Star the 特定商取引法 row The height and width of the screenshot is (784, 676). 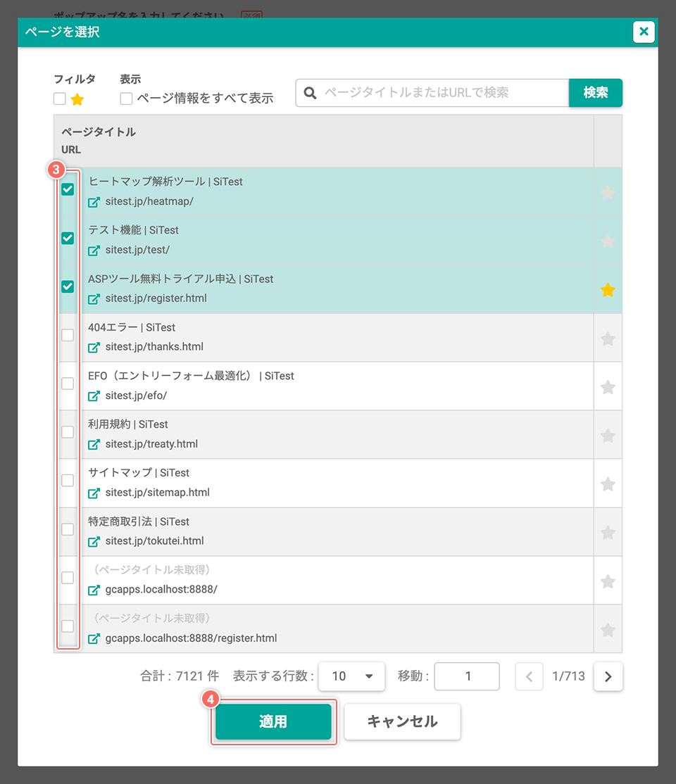(x=608, y=533)
